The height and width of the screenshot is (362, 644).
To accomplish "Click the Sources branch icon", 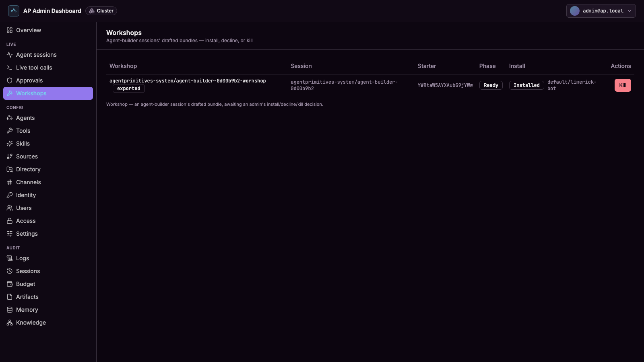I will [10, 156].
